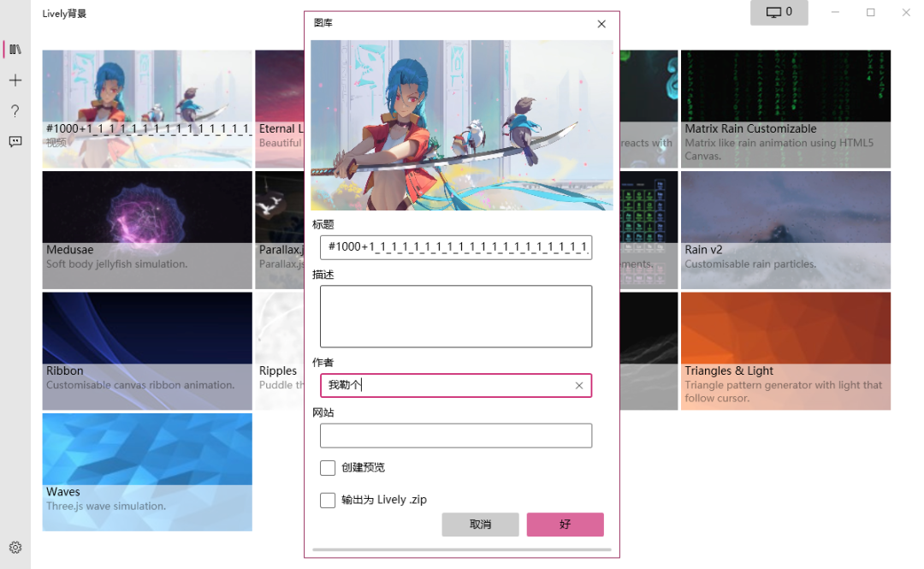The height and width of the screenshot is (569, 924).
Task: Select the Ribbon wallpaper tile
Action: tap(147, 351)
